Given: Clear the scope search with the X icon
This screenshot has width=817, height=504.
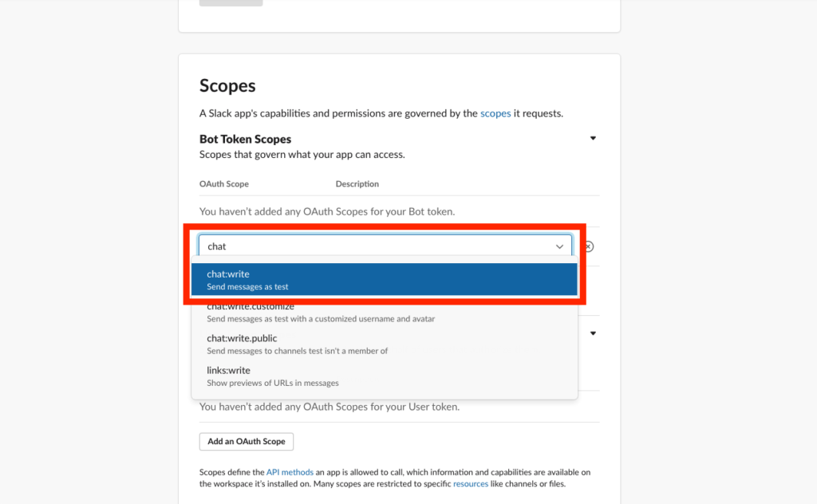Looking at the screenshot, I should pos(589,246).
